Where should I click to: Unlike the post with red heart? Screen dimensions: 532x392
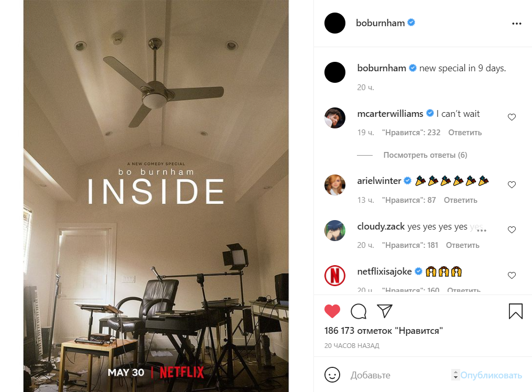coord(332,311)
